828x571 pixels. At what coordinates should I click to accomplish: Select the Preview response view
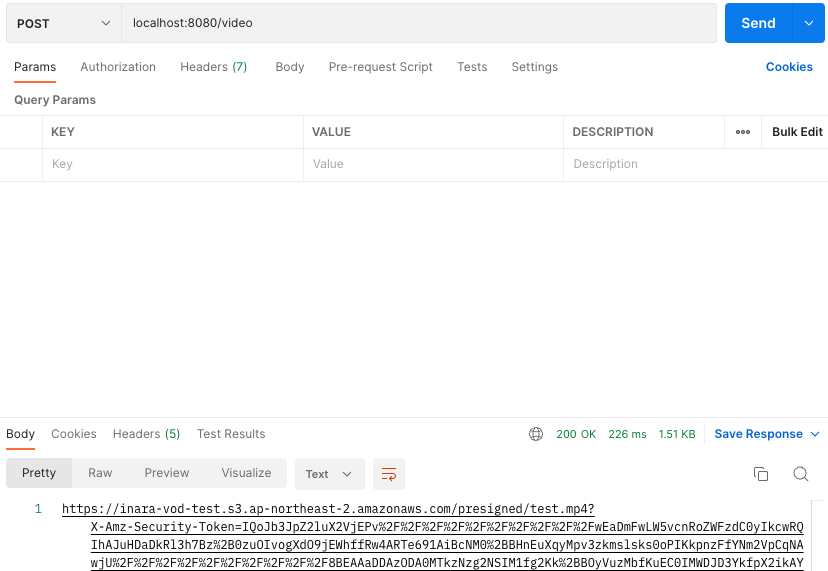(x=167, y=473)
